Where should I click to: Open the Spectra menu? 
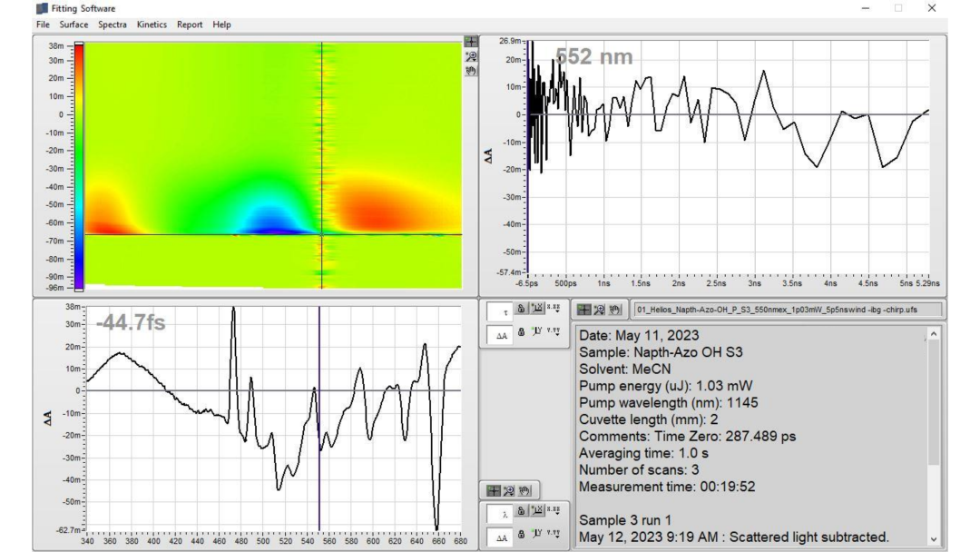[112, 25]
